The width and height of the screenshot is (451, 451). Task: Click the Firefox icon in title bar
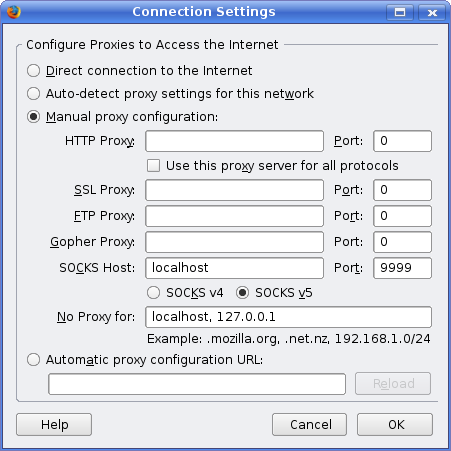(14, 12)
